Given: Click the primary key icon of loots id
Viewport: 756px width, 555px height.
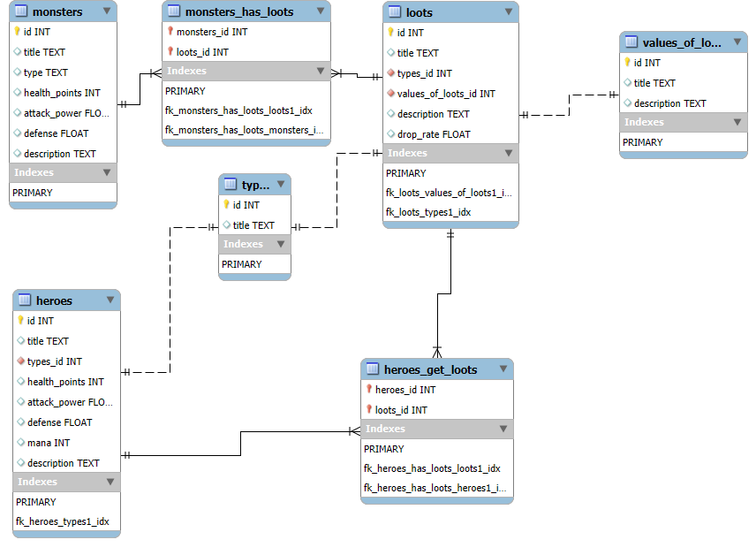Looking at the screenshot, I should click(x=390, y=33).
